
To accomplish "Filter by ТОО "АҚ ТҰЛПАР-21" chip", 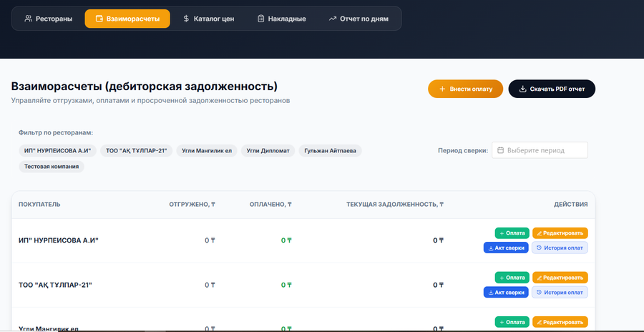I will pos(137,151).
